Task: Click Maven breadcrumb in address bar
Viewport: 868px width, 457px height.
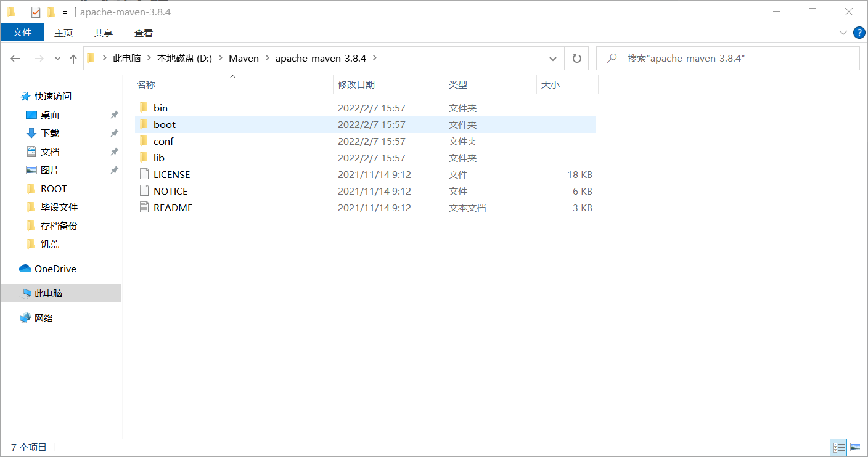Action: pos(244,58)
